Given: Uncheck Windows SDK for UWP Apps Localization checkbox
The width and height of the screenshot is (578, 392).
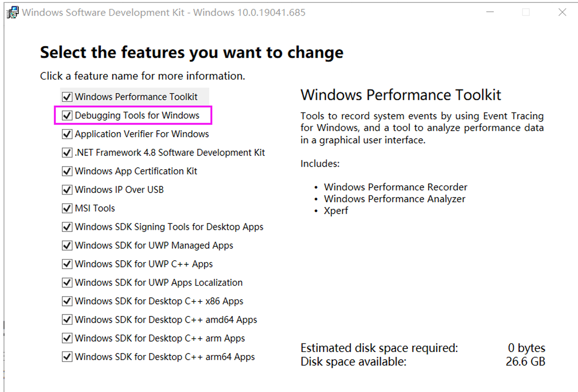Looking at the screenshot, I should pos(67,283).
